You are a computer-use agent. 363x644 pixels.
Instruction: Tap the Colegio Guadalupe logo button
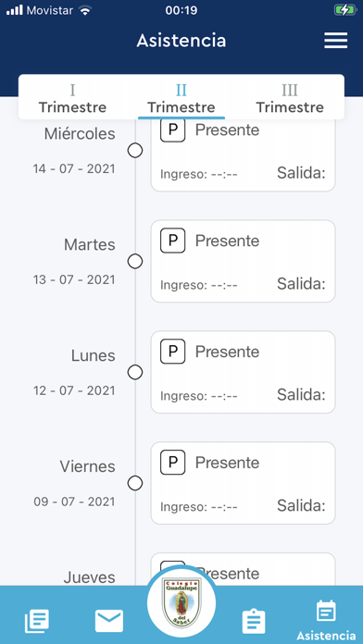(181, 602)
